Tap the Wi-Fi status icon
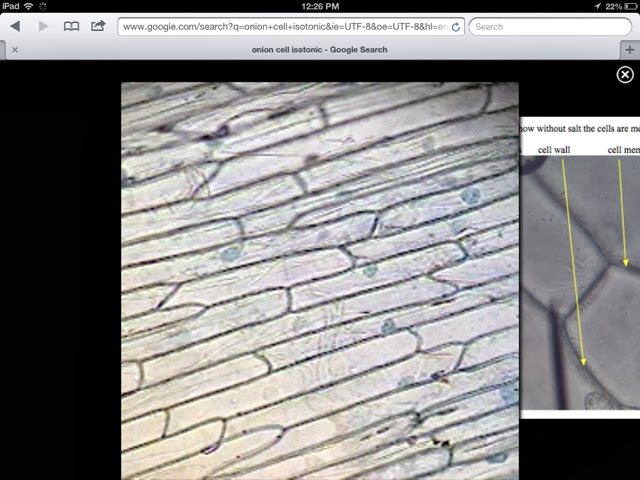 (x=28, y=6)
